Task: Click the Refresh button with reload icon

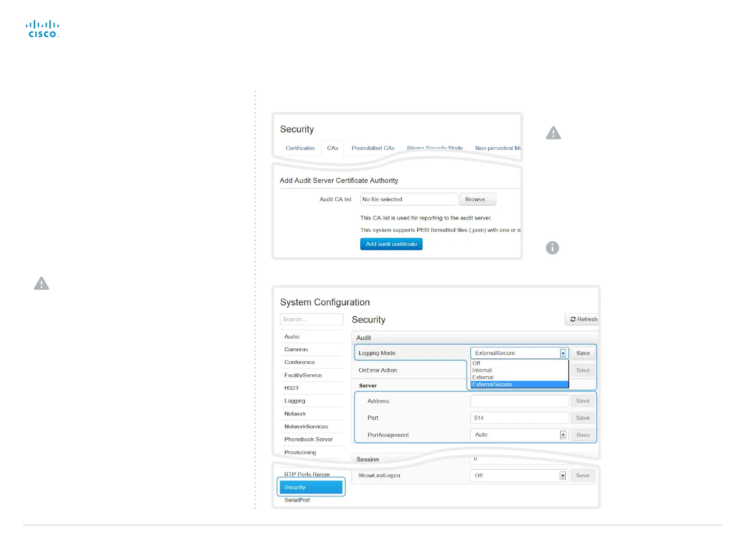Action: (x=583, y=319)
